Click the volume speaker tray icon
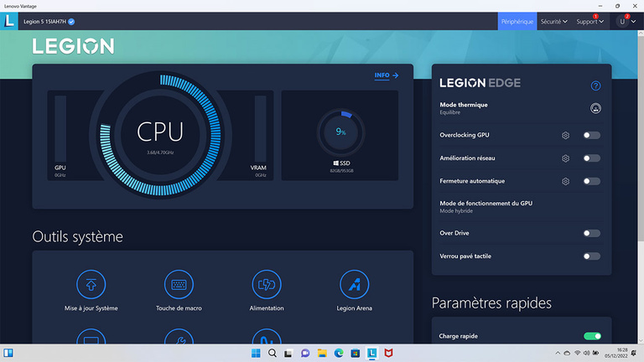 (x=586, y=353)
